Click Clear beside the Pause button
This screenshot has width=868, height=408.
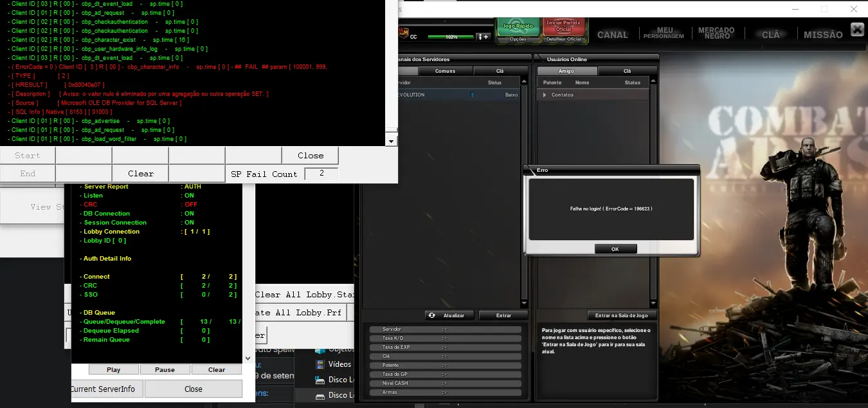[x=217, y=369]
